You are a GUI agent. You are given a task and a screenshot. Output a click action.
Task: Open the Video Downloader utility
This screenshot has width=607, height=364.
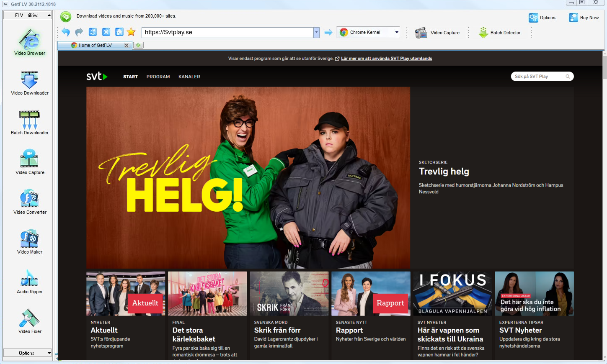tap(30, 83)
